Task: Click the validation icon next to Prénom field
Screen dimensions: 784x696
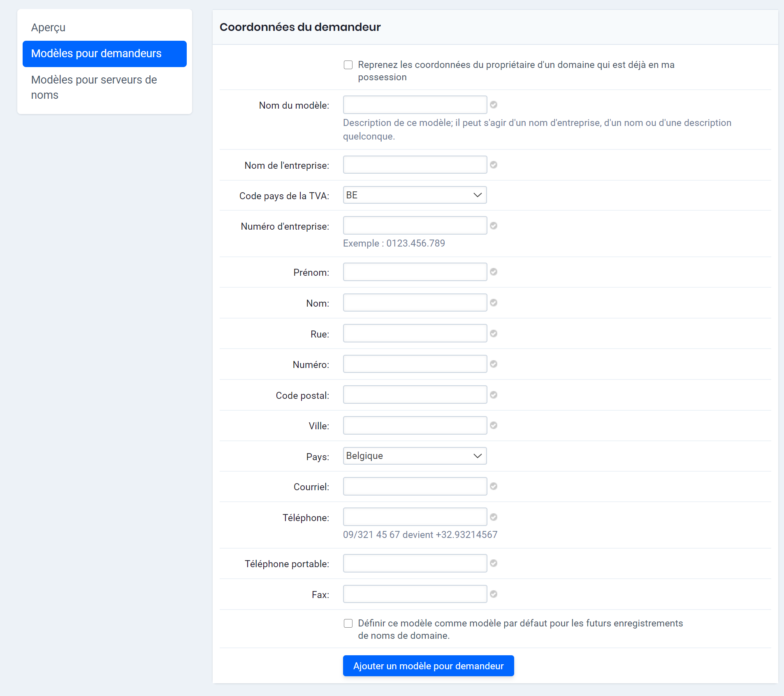Action: 494,272
